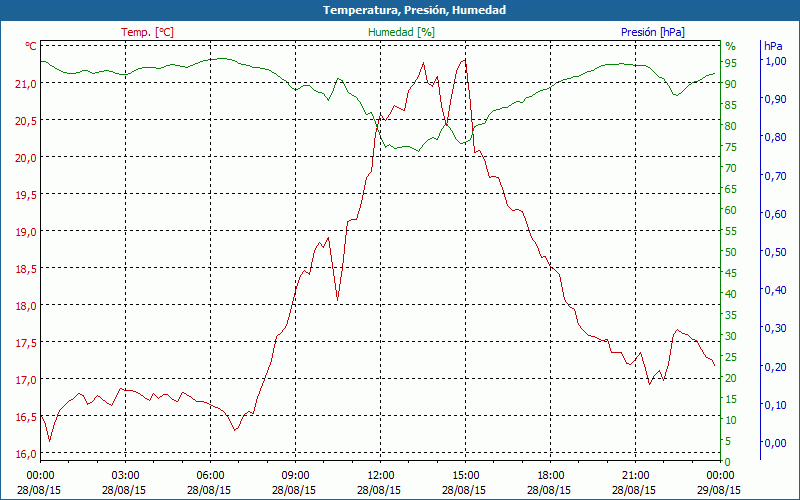
Task: Click the 19,5 temperature axis value
Action: [x=26, y=195]
